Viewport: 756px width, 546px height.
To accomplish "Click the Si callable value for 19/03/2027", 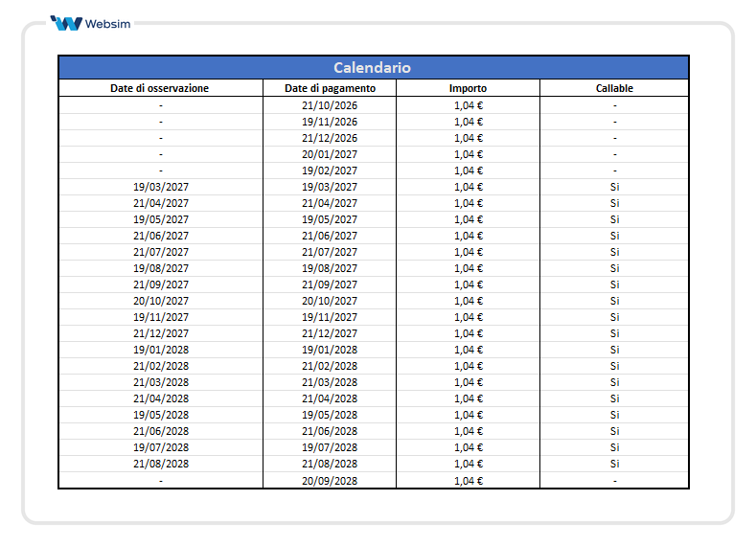I will 615,187.
